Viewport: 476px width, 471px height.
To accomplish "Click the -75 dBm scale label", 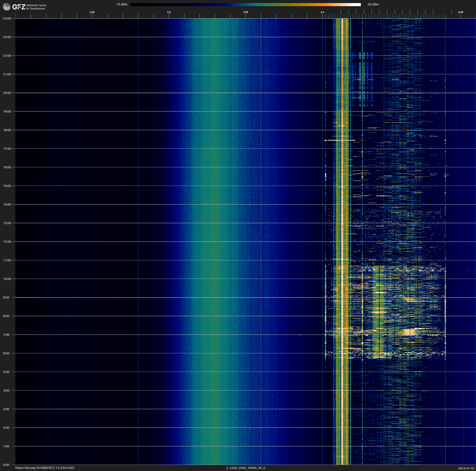I will coord(121,4).
